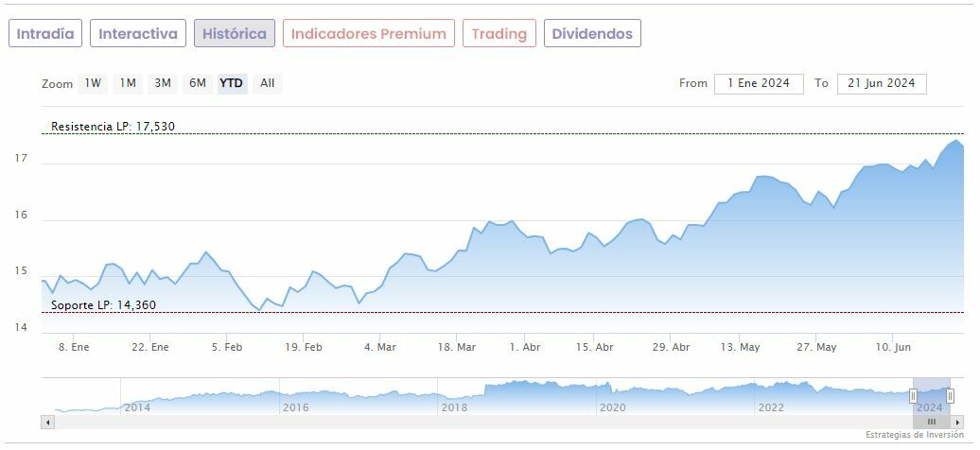Open the Dividendos tab
Viewport: 980px width, 450px height.
click(592, 34)
